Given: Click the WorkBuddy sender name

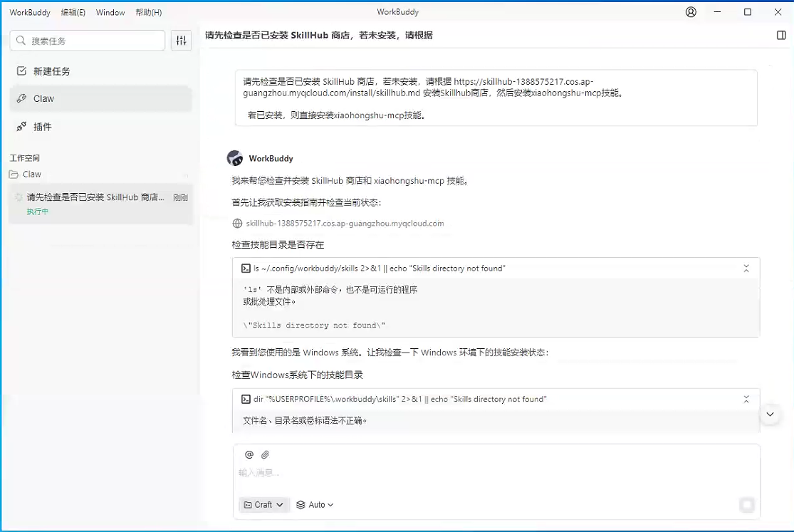Looking at the screenshot, I should 271,159.
